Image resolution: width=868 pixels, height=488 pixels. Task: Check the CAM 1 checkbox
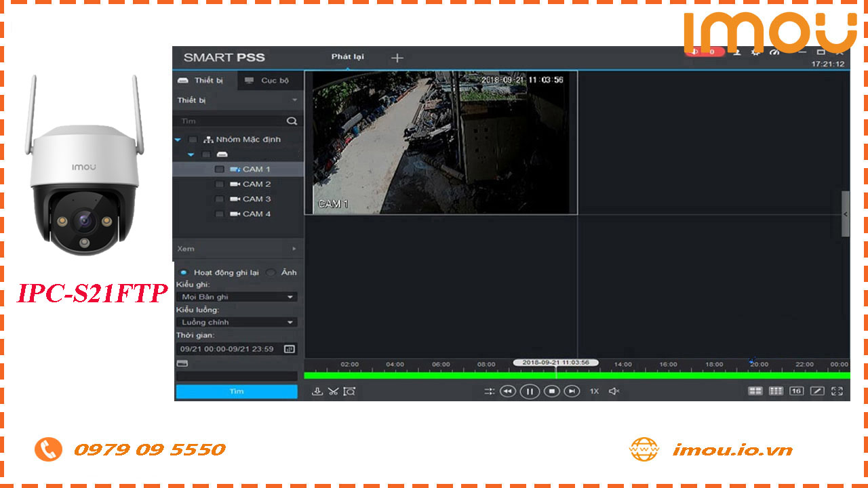[x=219, y=169]
